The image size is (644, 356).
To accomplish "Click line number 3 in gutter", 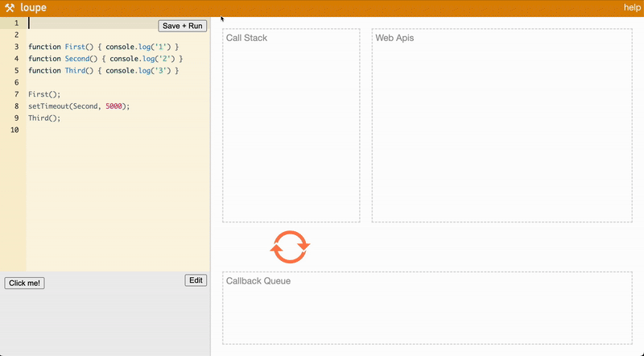I will point(16,47).
